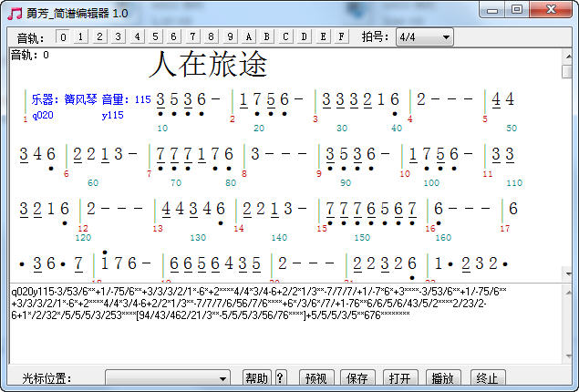Select audio track 3 button
This screenshot has width=579, height=392.
click(119, 37)
